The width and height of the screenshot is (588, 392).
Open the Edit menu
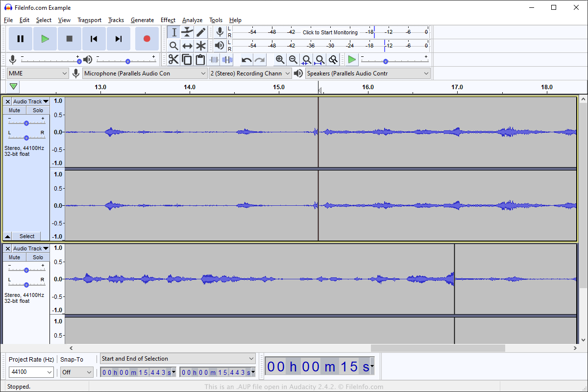[x=24, y=20]
